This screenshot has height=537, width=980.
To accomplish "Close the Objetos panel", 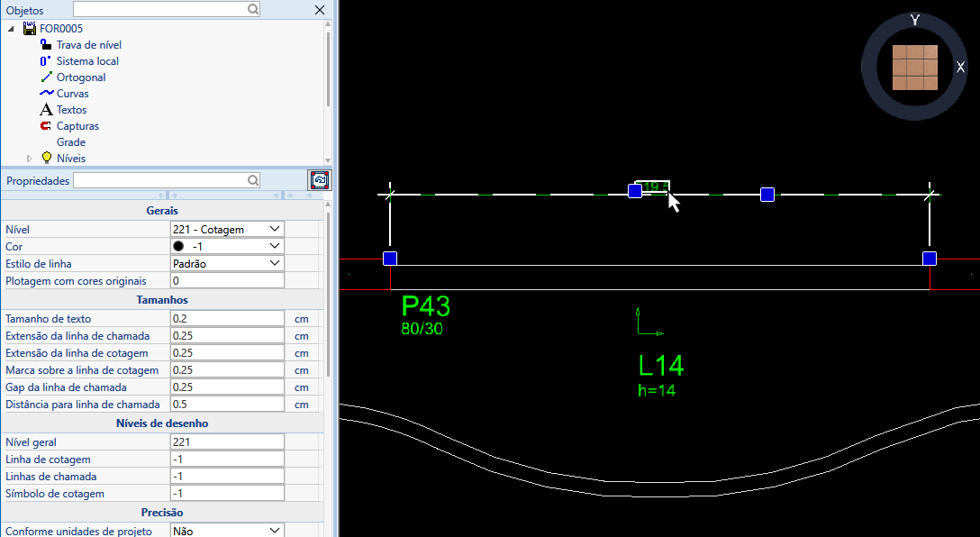I will [319, 10].
